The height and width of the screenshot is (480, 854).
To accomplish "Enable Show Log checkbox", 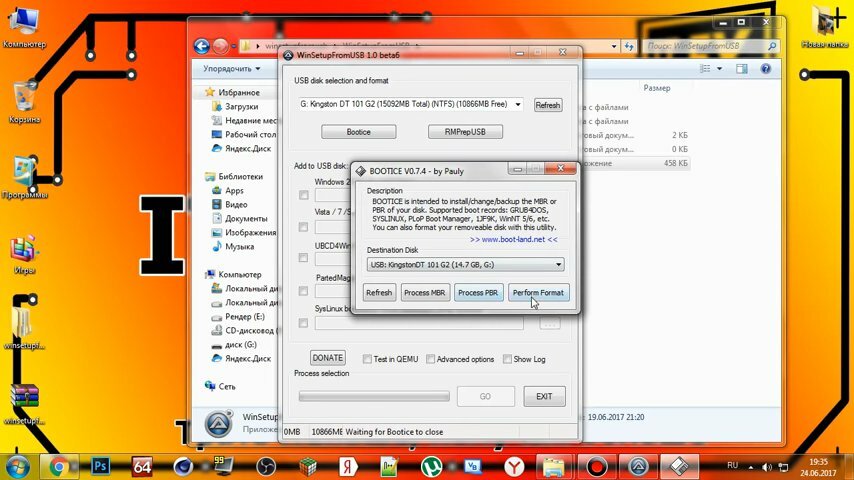I will tap(508, 359).
